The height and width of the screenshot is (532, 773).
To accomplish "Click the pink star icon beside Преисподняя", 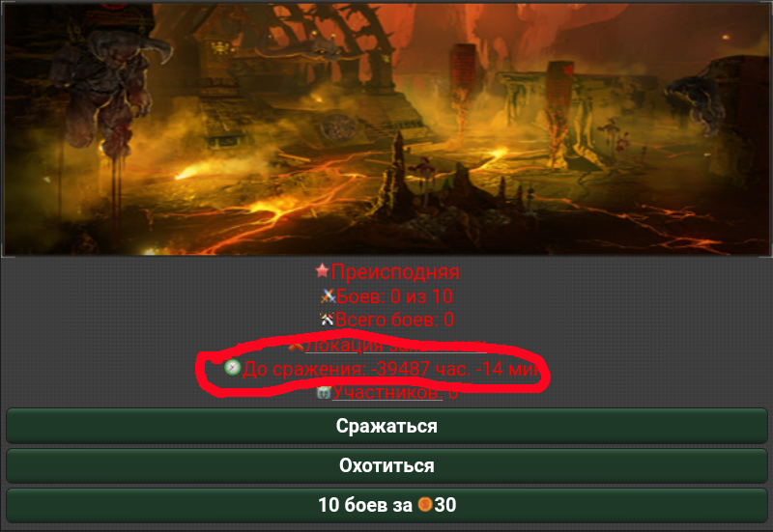I will (x=322, y=270).
